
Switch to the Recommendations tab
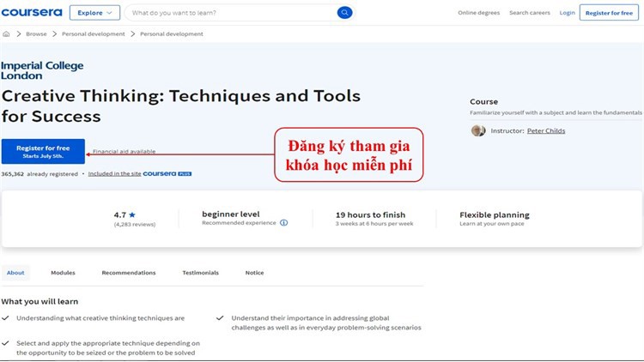click(129, 273)
